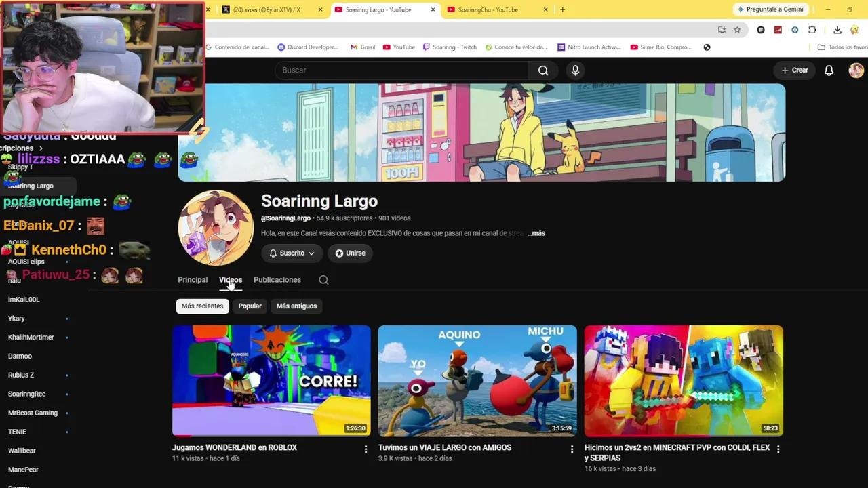868x488 pixels.
Task: Open a new browser tab
Action: [x=562, y=9]
